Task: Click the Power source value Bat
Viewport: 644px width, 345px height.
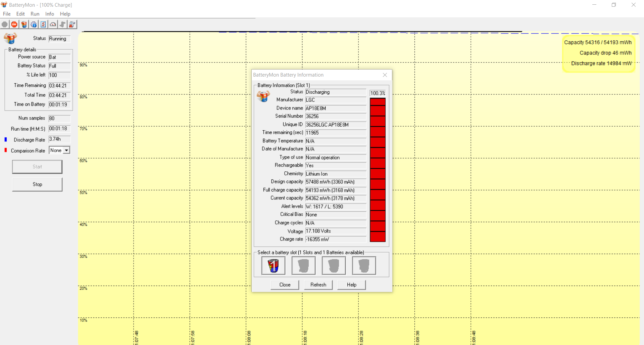Action: coord(59,57)
